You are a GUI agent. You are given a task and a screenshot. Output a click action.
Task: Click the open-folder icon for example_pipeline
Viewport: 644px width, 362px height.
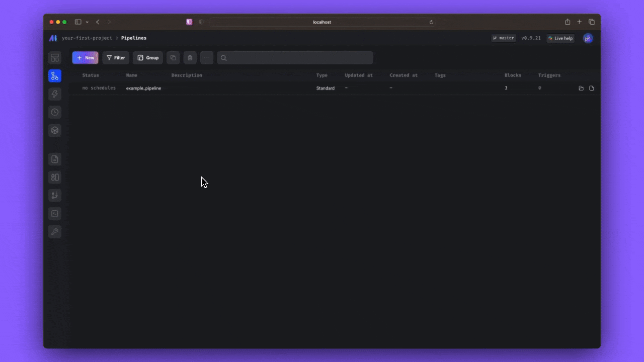click(581, 88)
